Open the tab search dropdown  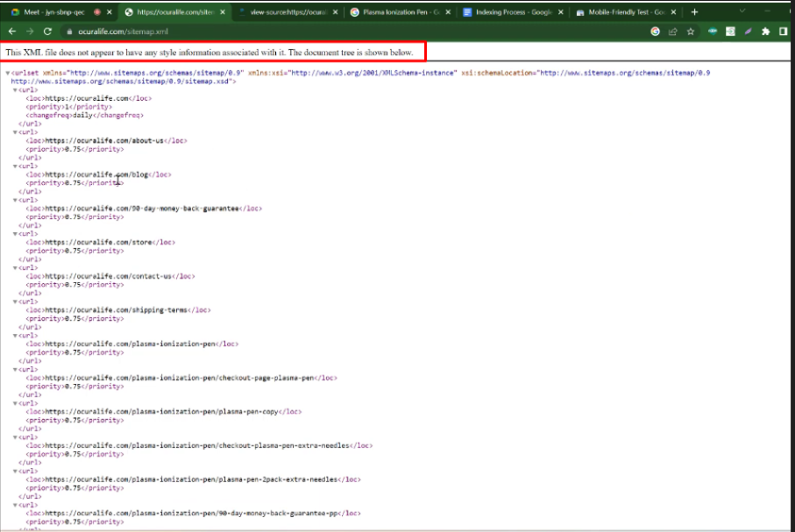click(742, 11)
